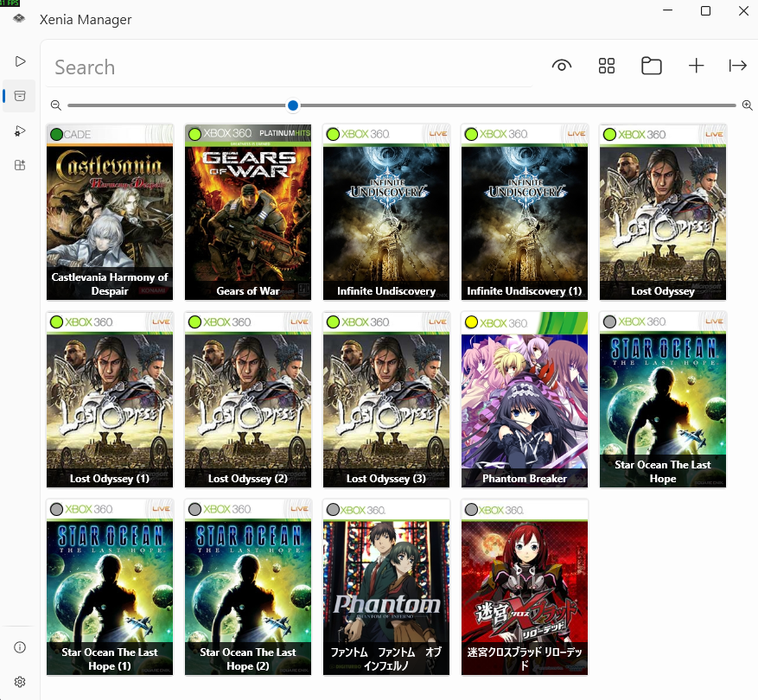Select the Phantom Breaker game cover
The image size is (758, 700).
click(x=525, y=400)
